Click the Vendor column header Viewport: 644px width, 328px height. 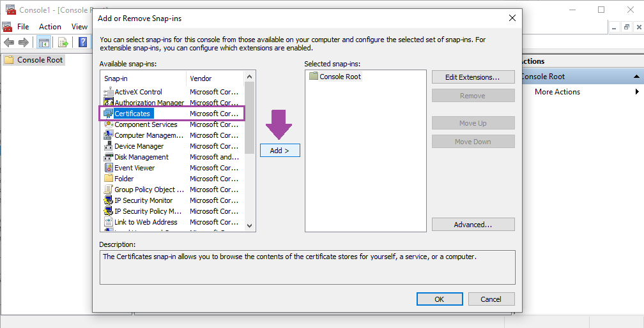coord(215,78)
